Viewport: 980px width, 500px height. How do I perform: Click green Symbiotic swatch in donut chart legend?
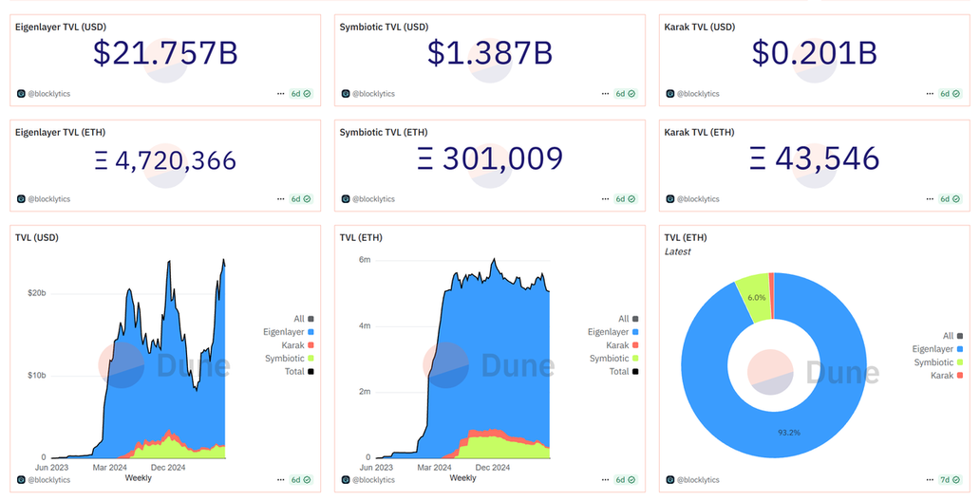[x=960, y=362]
